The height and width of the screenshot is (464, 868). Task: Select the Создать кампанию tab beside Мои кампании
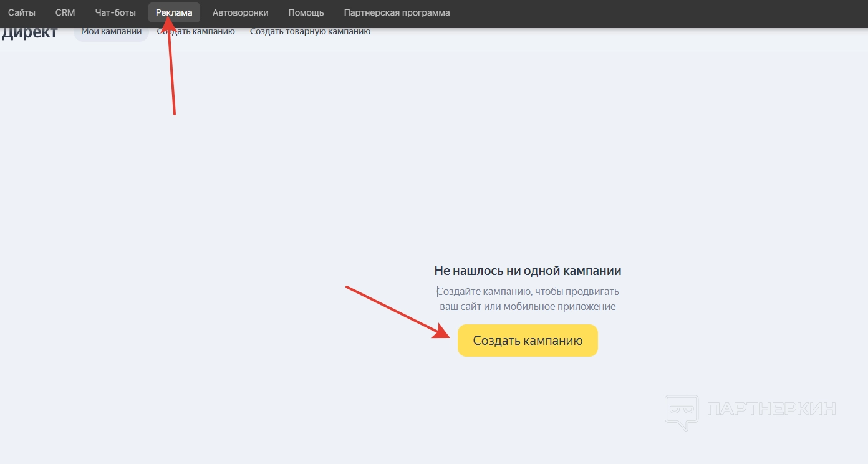(x=196, y=31)
